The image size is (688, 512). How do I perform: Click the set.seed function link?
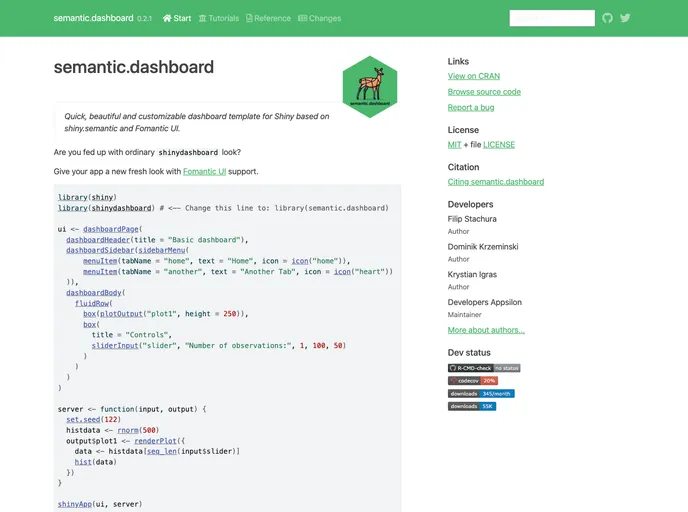click(83, 419)
